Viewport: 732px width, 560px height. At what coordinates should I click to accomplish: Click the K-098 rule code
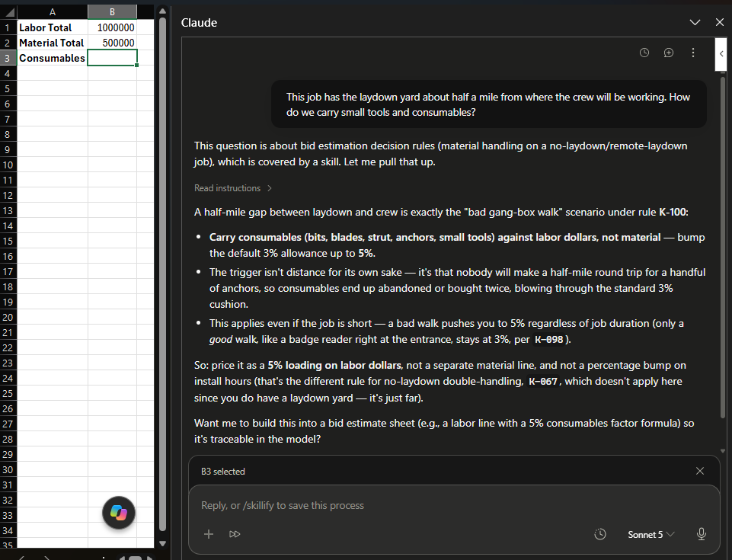(548, 340)
